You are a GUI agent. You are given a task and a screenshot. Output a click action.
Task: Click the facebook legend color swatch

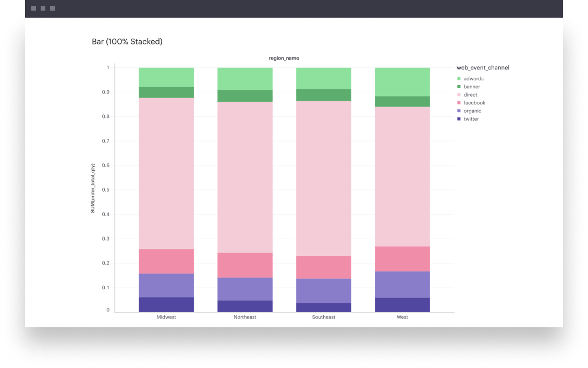click(x=459, y=103)
